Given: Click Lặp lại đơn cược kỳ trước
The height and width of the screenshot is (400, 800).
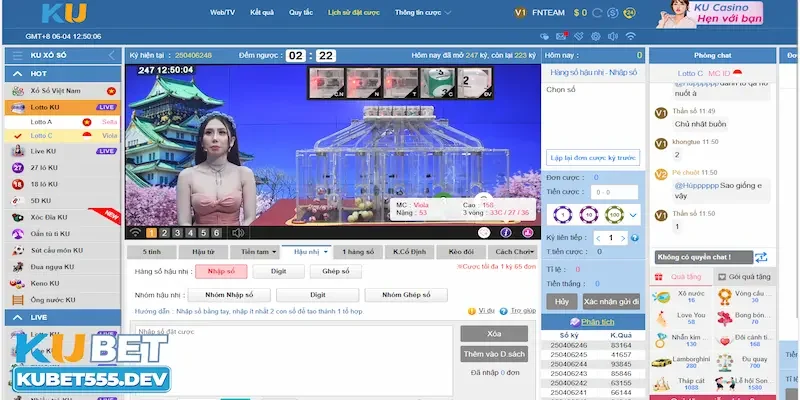Looking at the screenshot, I should tap(593, 158).
